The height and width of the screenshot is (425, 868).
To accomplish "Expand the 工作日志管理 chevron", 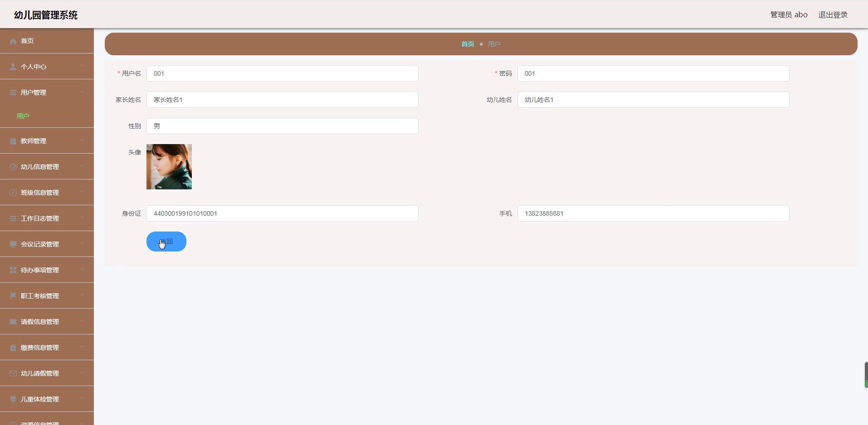I will coord(82,218).
